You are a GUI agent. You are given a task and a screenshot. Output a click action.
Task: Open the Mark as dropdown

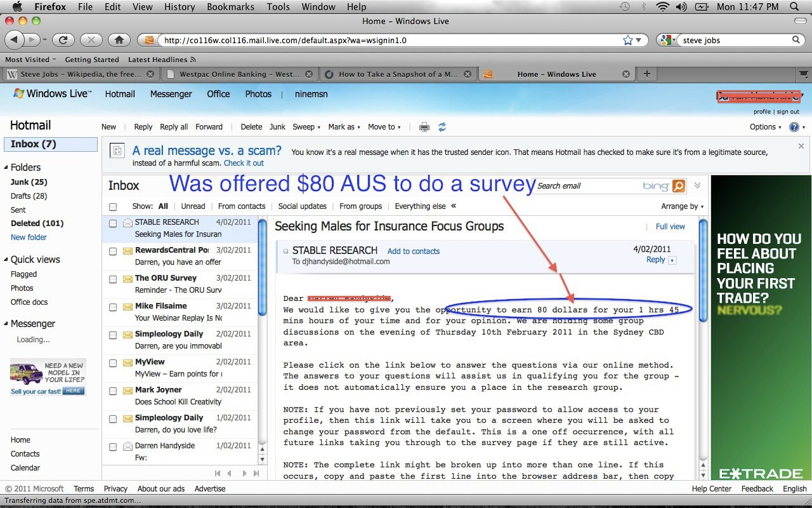344,127
